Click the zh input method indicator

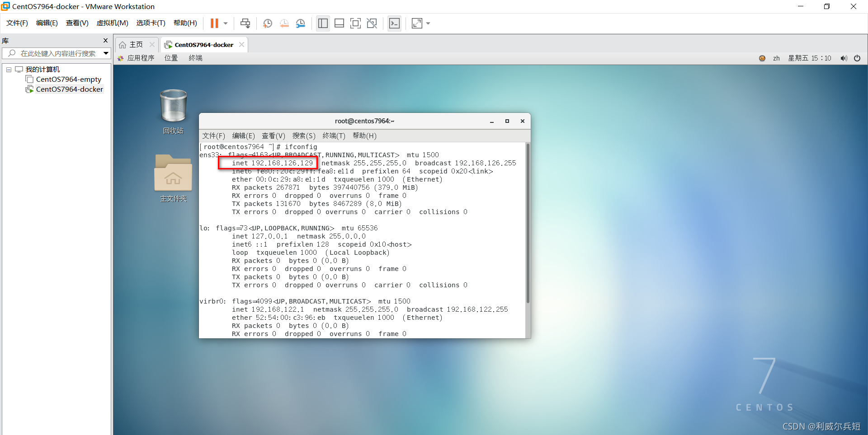[776, 58]
